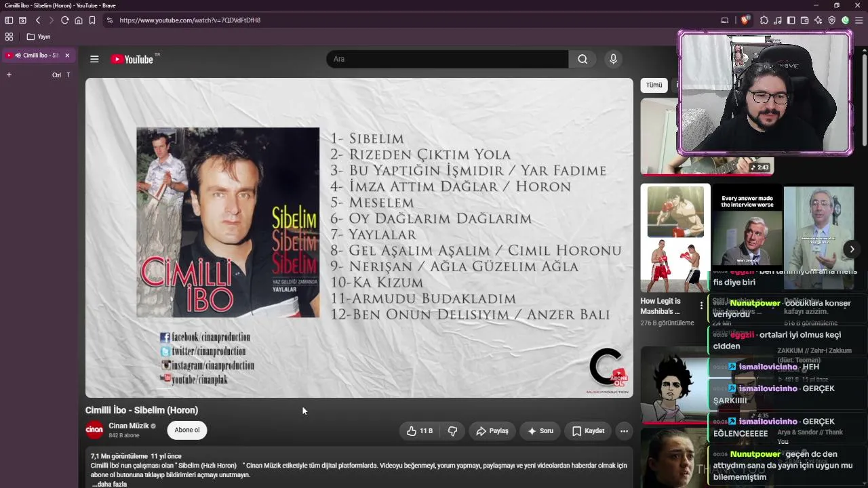Show next Shorts with the right arrow
This screenshot has height=488, width=868.
click(x=852, y=249)
